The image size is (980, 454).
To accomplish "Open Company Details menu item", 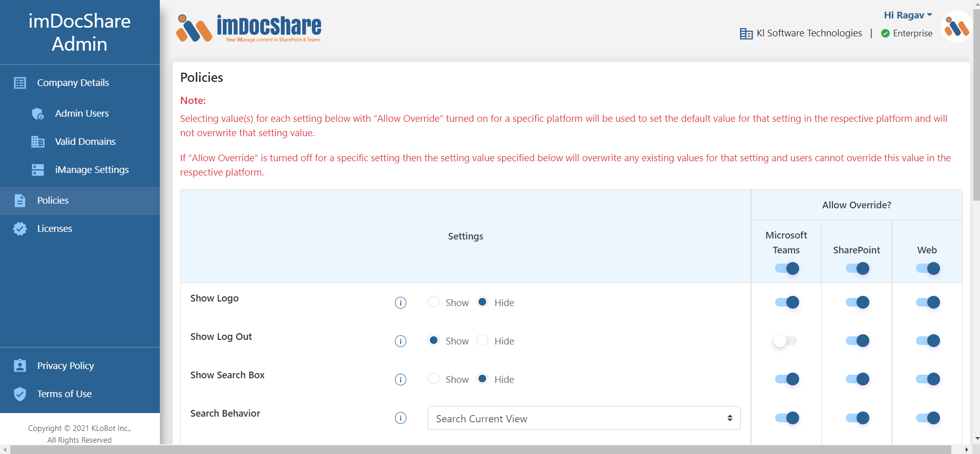I will coord(80,83).
